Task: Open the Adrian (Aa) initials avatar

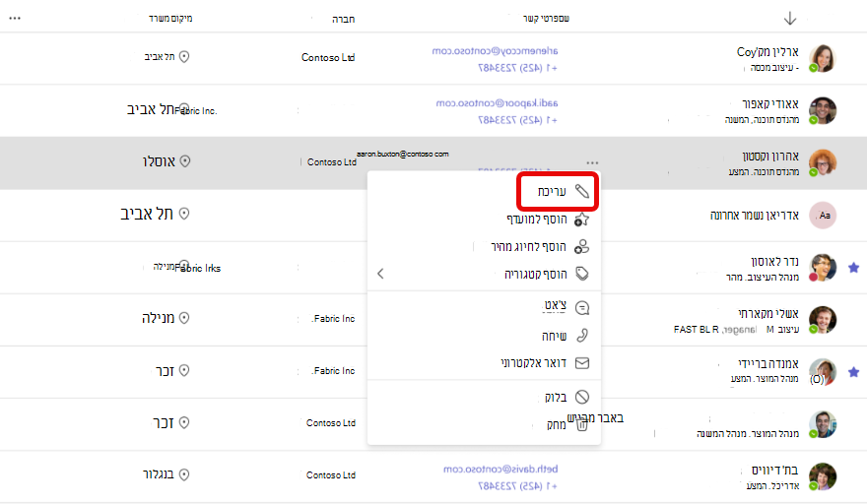Action: tap(823, 216)
